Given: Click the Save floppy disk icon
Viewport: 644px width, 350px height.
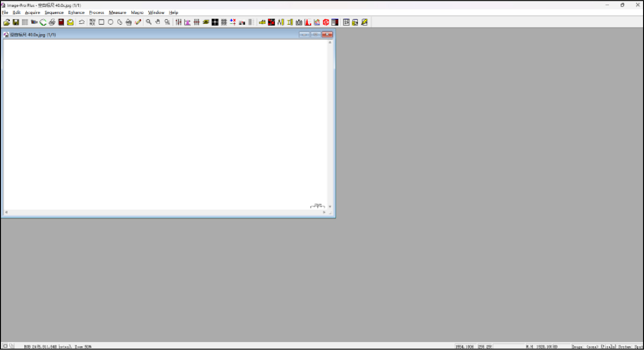Looking at the screenshot, I should tap(15, 22).
